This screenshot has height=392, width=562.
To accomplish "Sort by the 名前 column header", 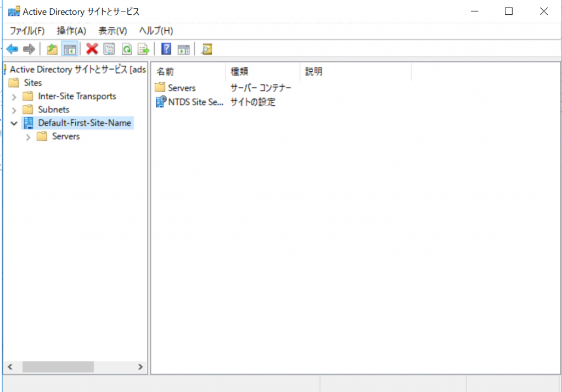I will [x=189, y=72].
